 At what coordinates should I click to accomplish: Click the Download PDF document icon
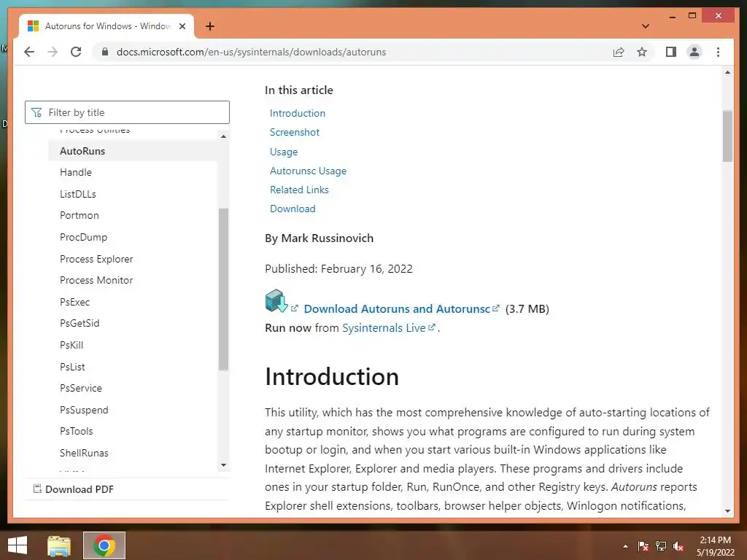tap(37, 489)
